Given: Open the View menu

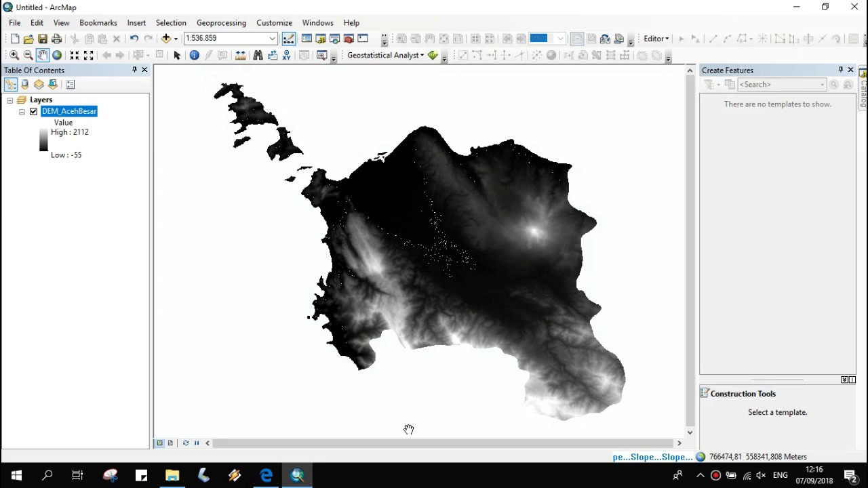Looking at the screenshot, I should click(x=61, y=23).
